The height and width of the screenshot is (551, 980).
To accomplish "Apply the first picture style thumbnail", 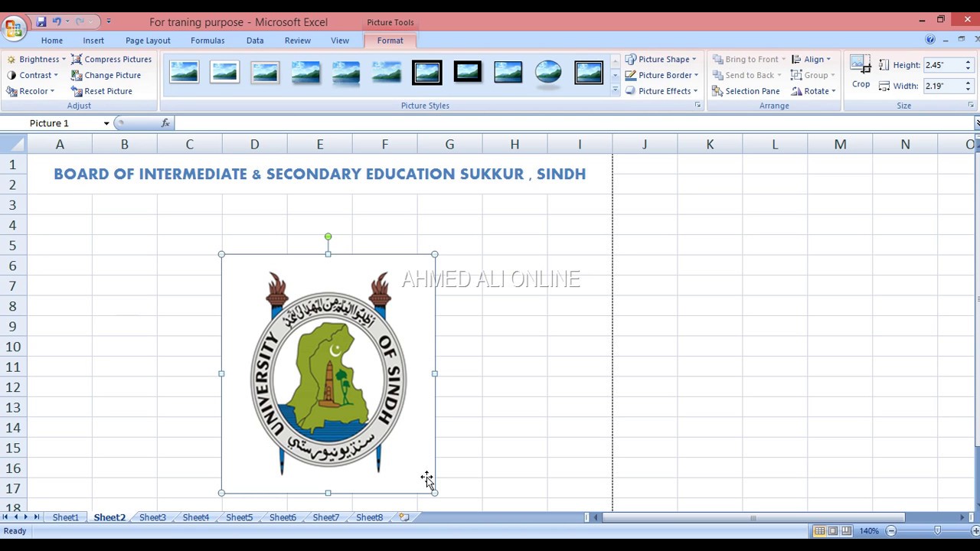I will tap(184, 73).
